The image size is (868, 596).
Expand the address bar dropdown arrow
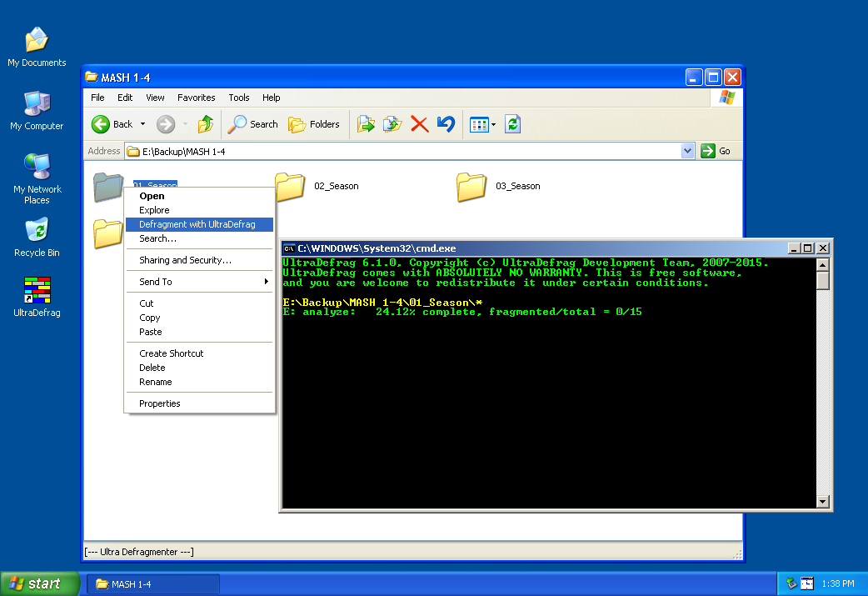(x=687, y=151)
